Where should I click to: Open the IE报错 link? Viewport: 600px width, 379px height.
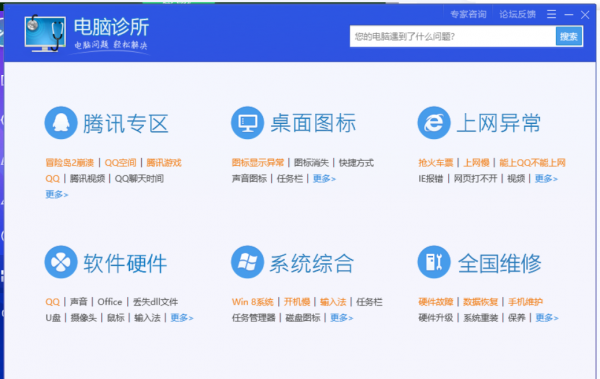431,178
